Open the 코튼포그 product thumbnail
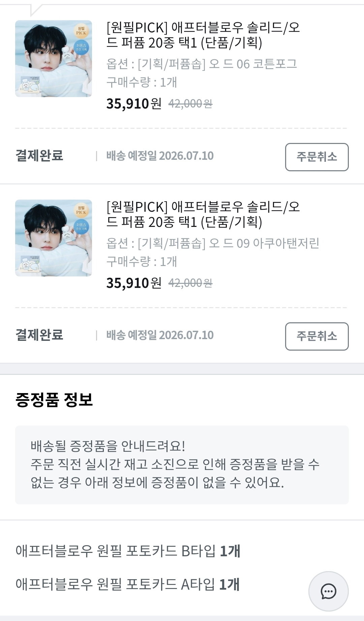The width and height of the screenshot is (364, 621). click(54, 59)
